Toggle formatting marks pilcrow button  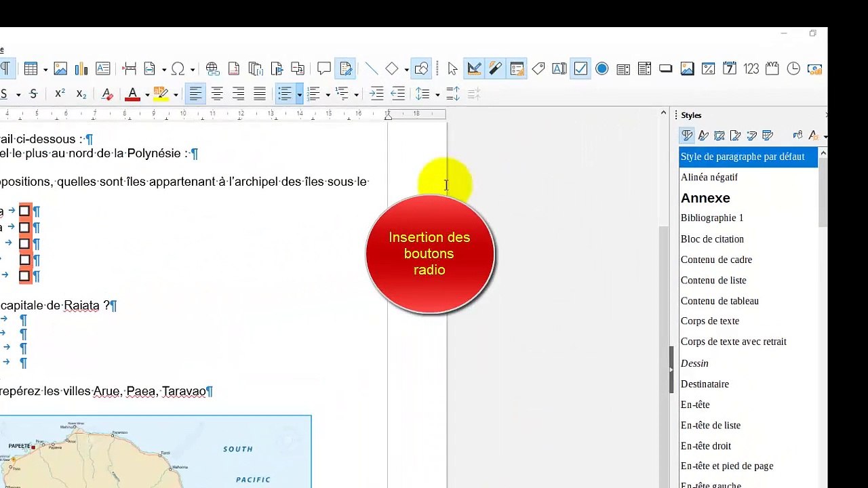(5, 68)
